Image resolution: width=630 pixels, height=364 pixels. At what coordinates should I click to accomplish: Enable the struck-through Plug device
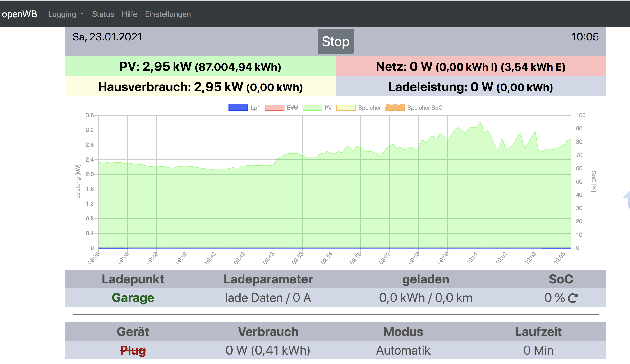point(133,350)
